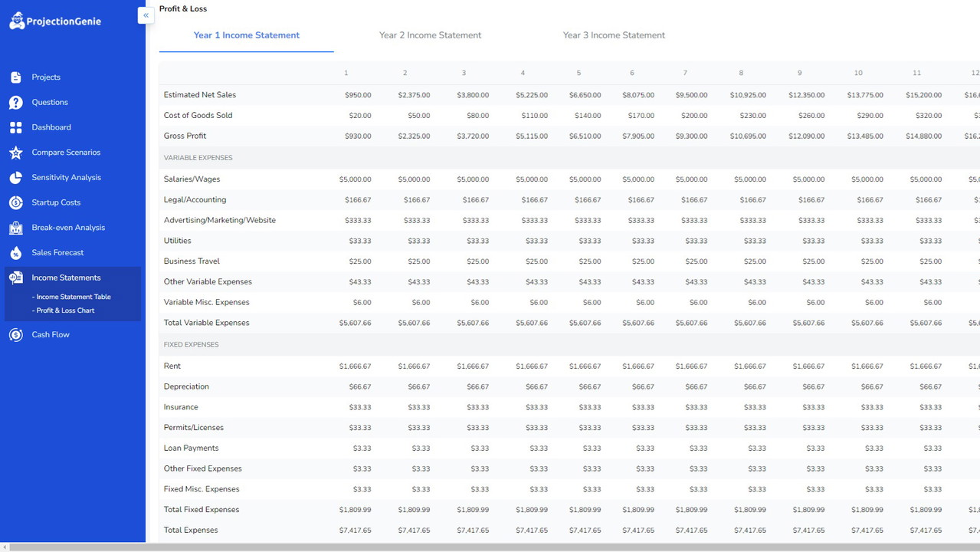Select the Other Fixed Expenses label

coord(203,468)
